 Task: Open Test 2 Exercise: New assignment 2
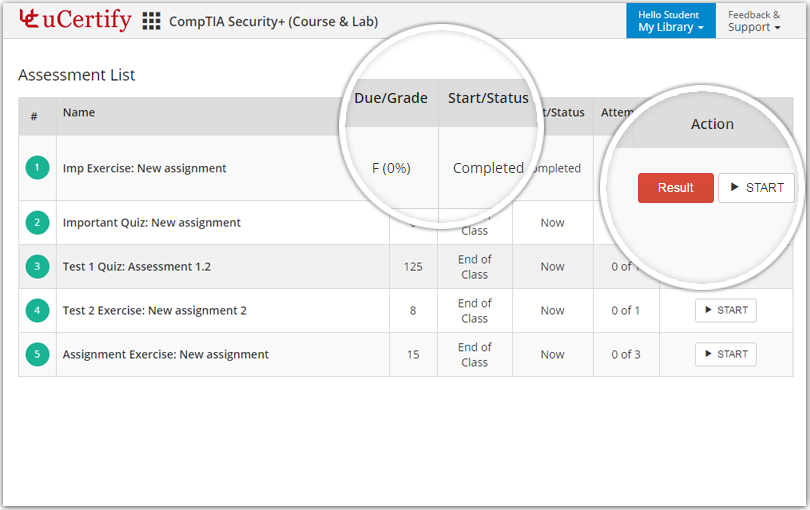coord(154,310)
